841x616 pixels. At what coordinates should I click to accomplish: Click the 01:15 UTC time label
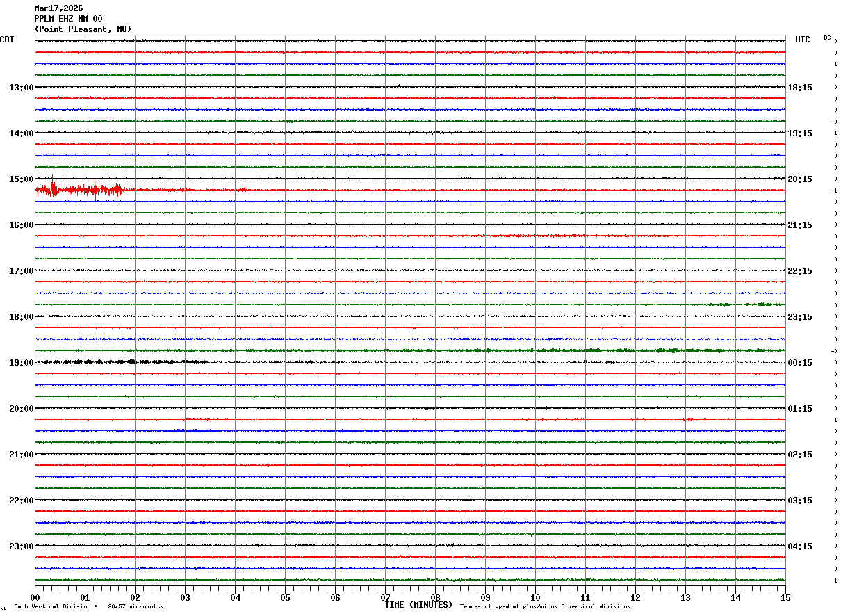point(800,409)
